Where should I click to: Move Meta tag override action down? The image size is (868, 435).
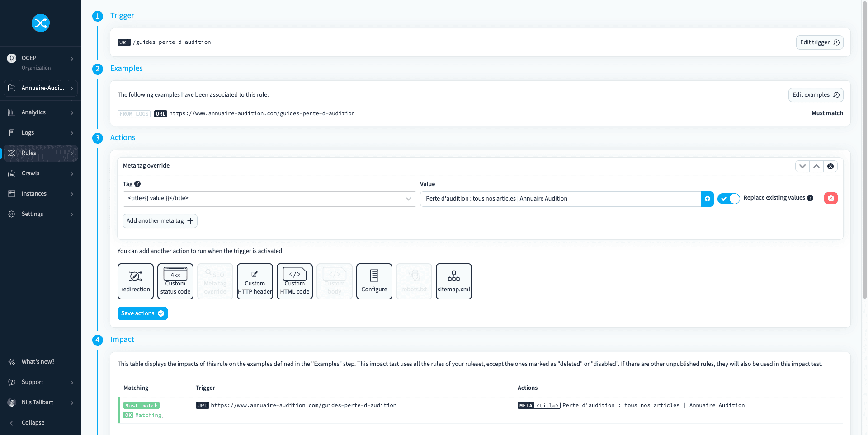(x=802, y=166)
